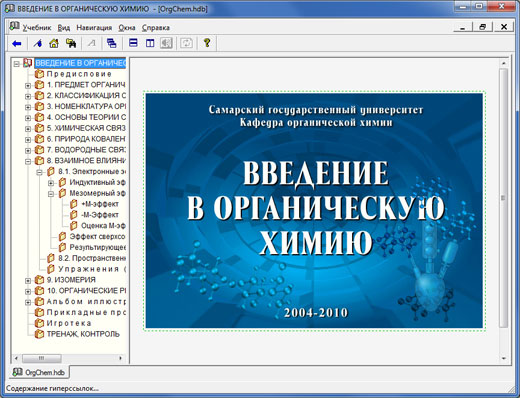The height and width of the screenshot is (398, 520).
Task: Open Прикладные про tree item
Action: point(86,312)
